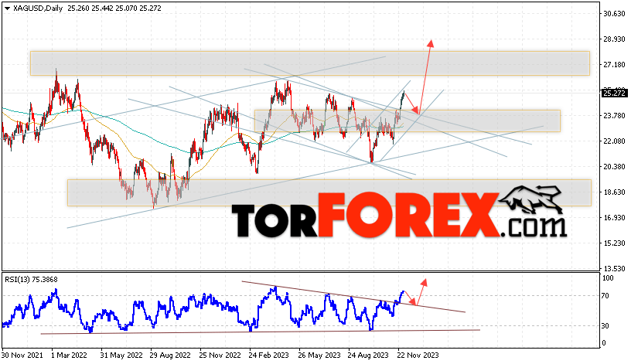Open the XAGUSD chart dropdown arrow
Screen dimensions: 631x364
(7, 8)
